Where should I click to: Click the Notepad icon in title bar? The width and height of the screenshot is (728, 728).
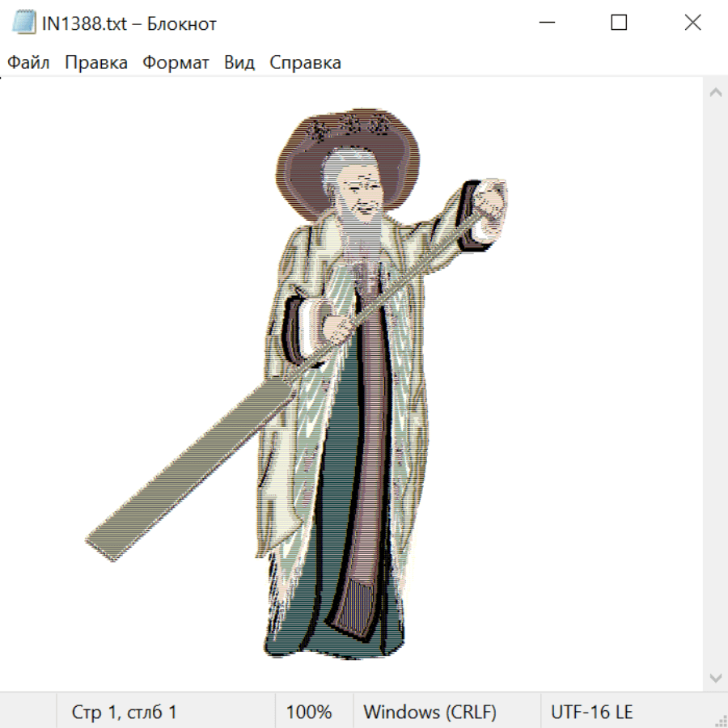tap(24, 23)
